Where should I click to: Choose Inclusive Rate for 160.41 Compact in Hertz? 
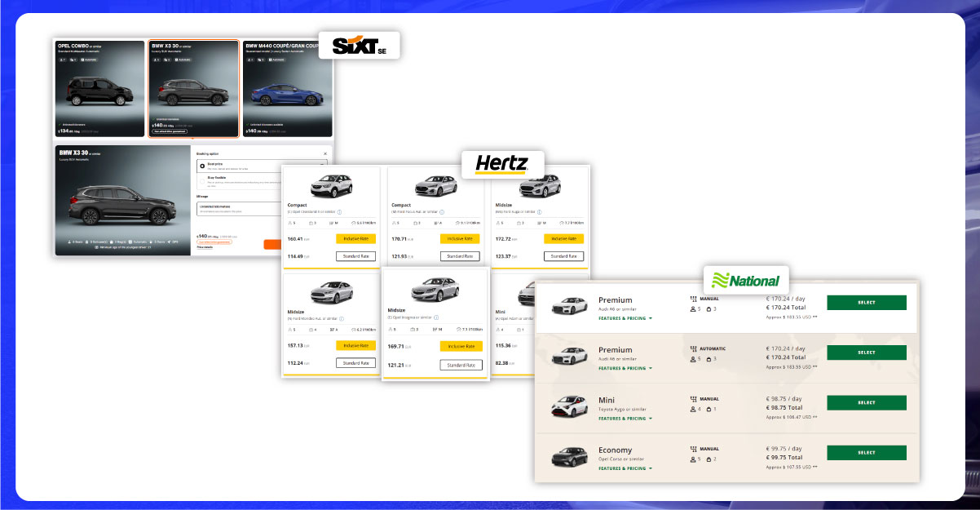pos(355,239)
